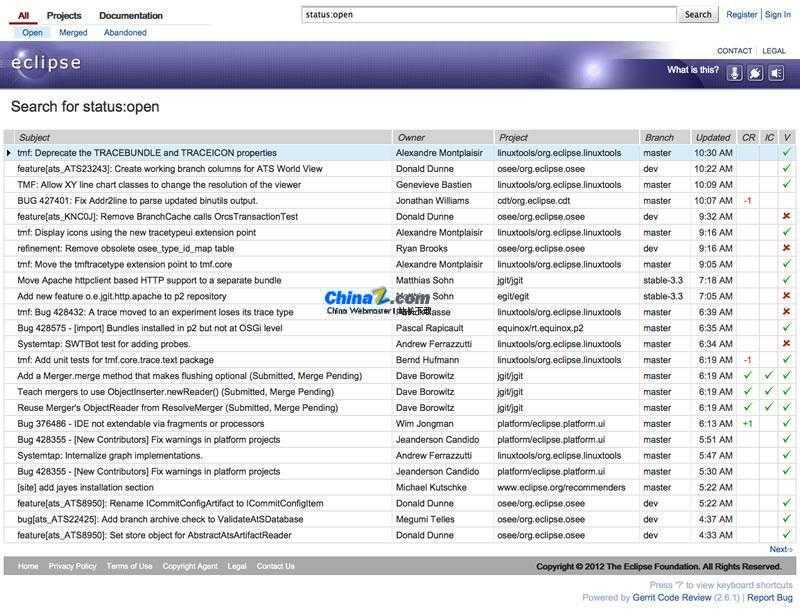Click the plug icon in the purple banner
This screenshot has height=614, width=800.
tap(756, 73)
